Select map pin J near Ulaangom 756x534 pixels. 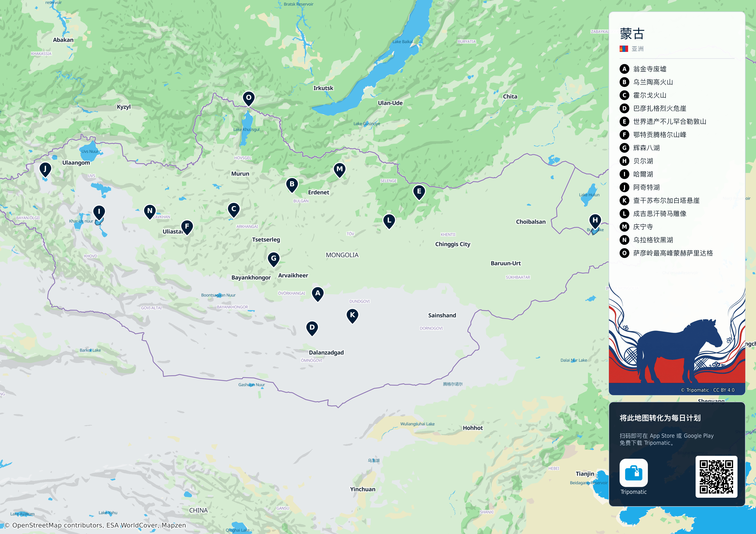pos(45,170)
